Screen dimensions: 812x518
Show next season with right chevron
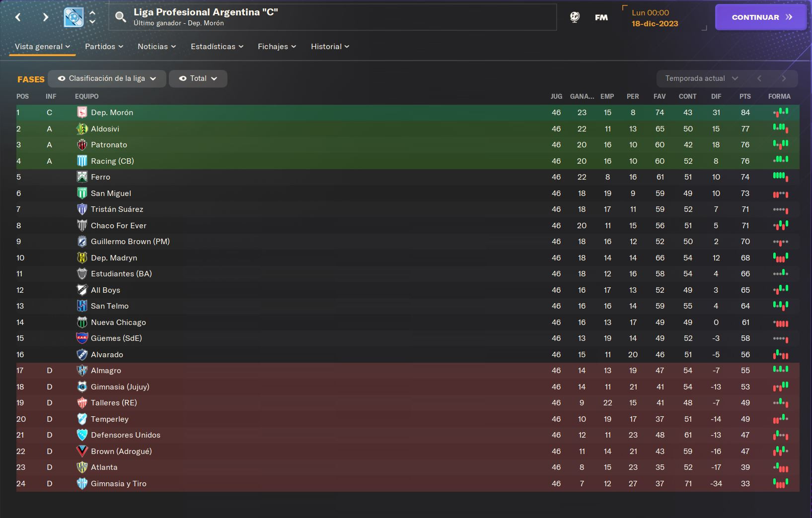click(x=784, y=78)
